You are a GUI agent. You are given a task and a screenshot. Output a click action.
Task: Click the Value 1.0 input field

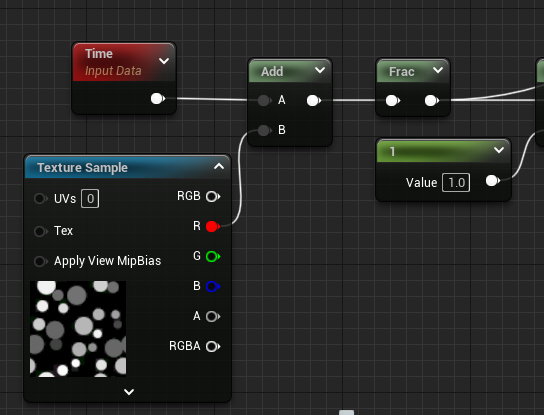tap(456, 183)
